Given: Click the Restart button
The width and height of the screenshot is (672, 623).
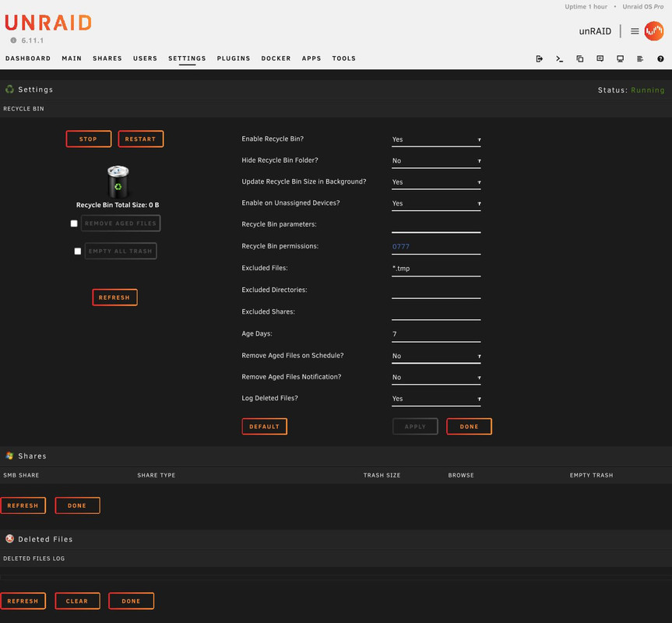Looking at the screenshot, I should click(141, 139).
